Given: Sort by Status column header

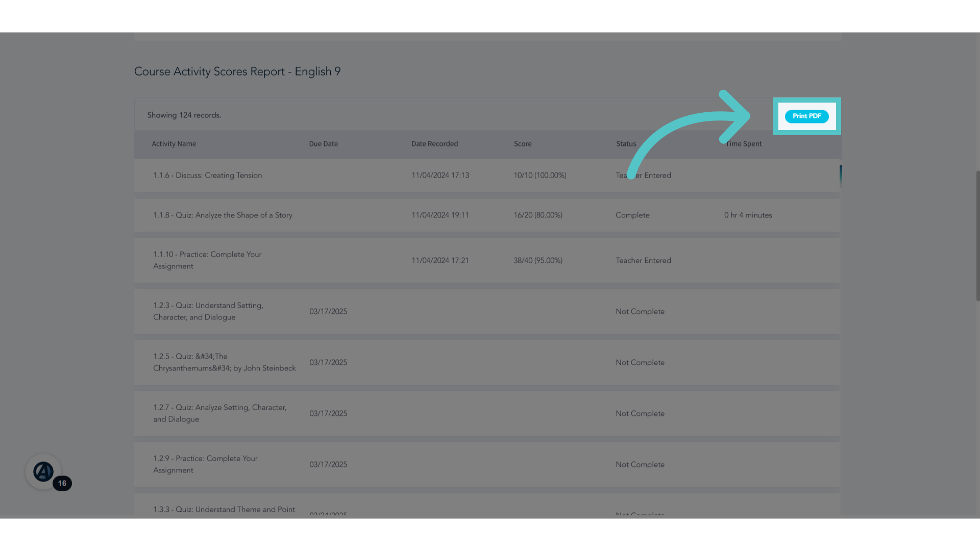Looking at the screenshot, I should coord(626,144).
